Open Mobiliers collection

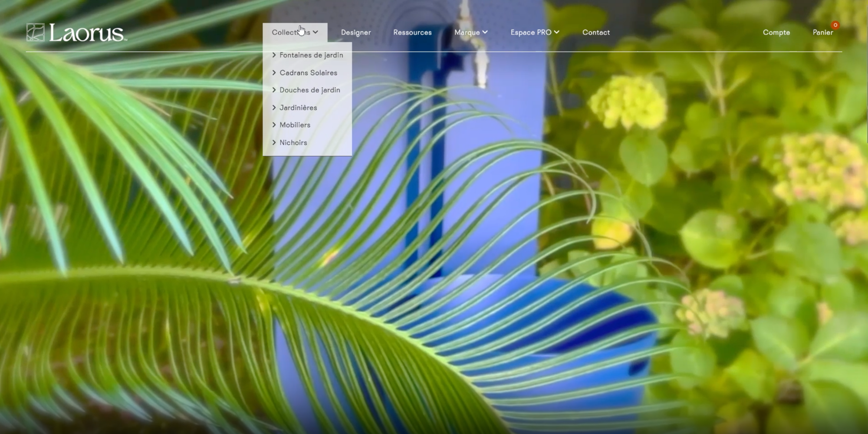[x=291, y=125]
